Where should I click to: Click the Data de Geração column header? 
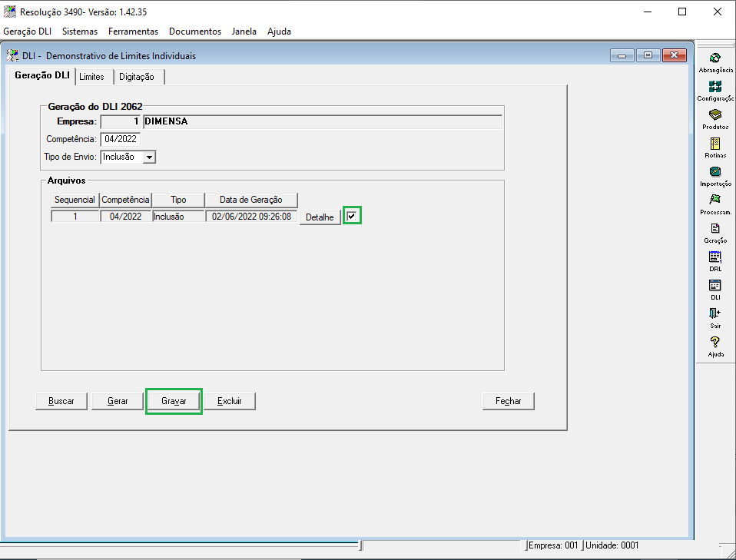tap(251, 200)
